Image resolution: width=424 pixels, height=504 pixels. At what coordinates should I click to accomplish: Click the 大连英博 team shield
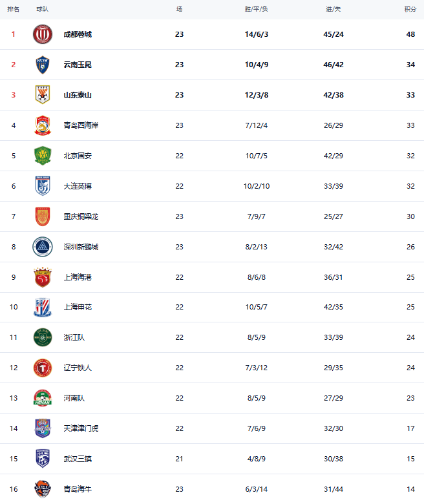[43, 186]
